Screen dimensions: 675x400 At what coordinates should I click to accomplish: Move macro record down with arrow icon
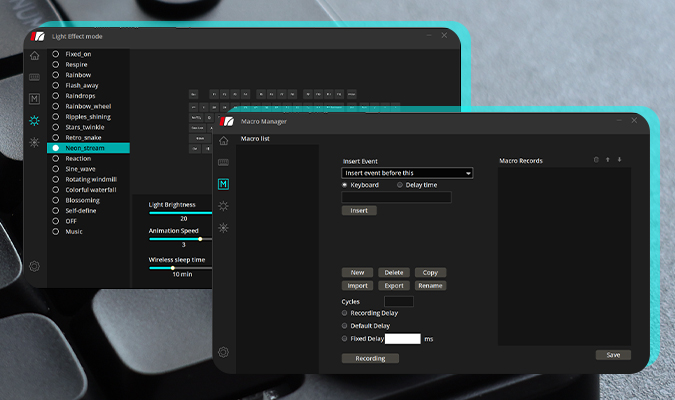click(619, 159)
